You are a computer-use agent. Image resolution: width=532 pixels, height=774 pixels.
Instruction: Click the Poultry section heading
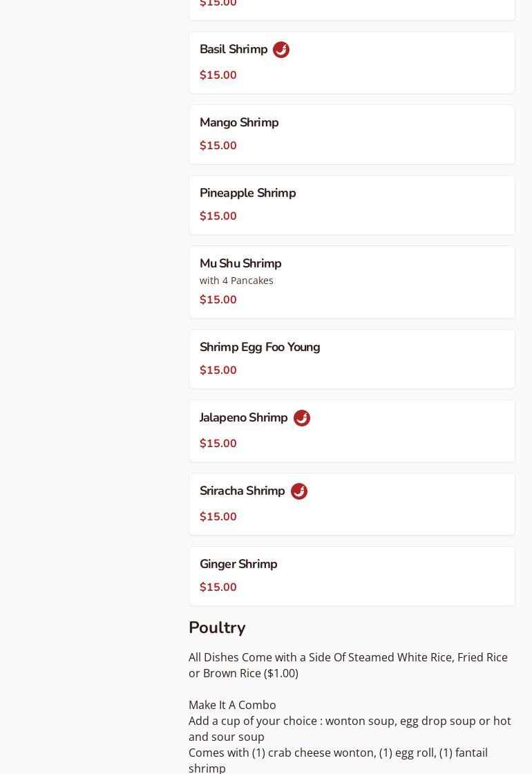coord(217,627)
